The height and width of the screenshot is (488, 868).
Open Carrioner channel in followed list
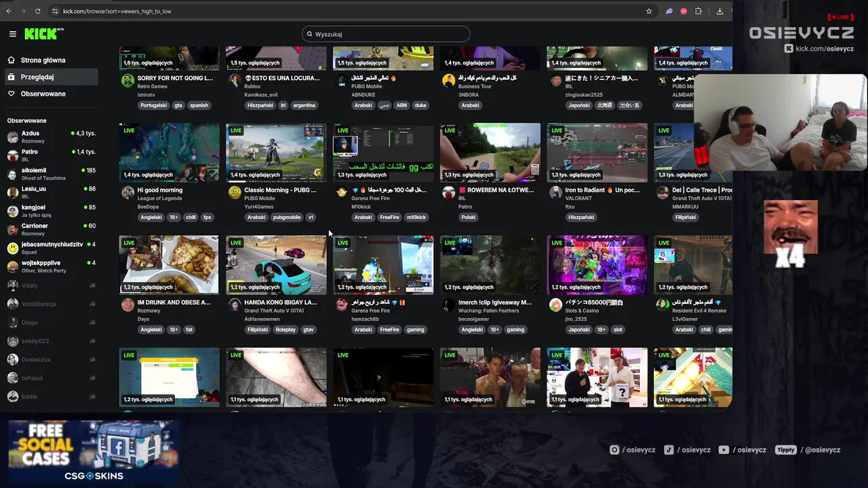pyautogui.click(x=50, y=229)
